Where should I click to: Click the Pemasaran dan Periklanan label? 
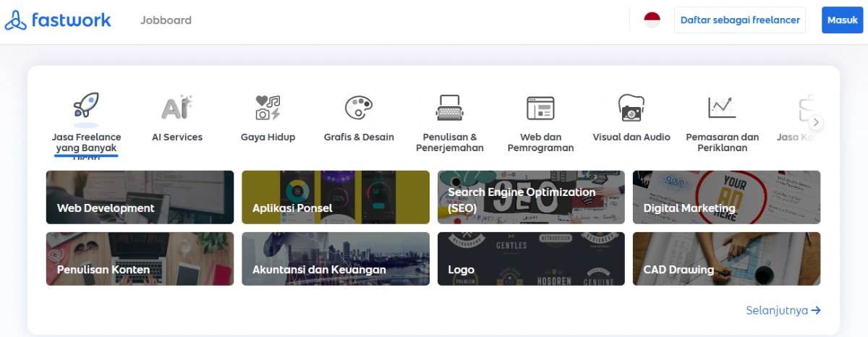pyautogui.click(x=722, y=142)
